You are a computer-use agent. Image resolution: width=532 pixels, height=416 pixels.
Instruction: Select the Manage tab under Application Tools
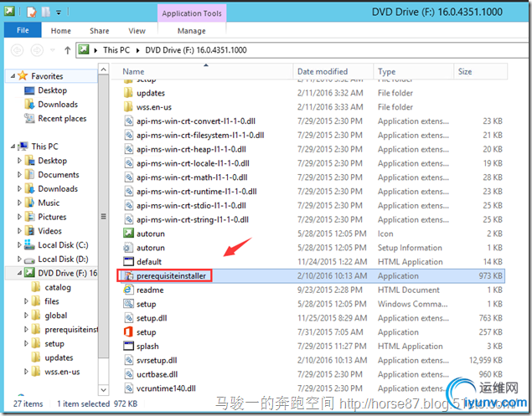191,31
